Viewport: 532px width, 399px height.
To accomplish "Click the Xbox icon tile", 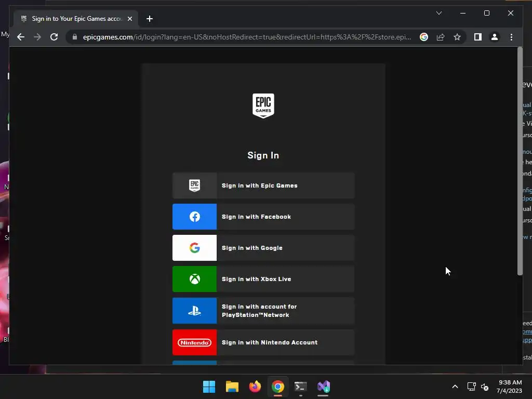I will pyautogui.click(x=194, y=279).
